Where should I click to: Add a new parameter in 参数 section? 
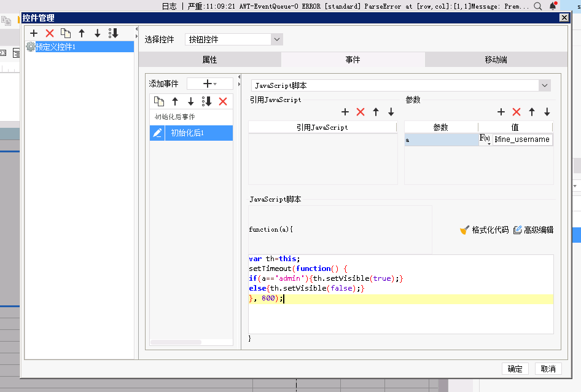(501, 112)
